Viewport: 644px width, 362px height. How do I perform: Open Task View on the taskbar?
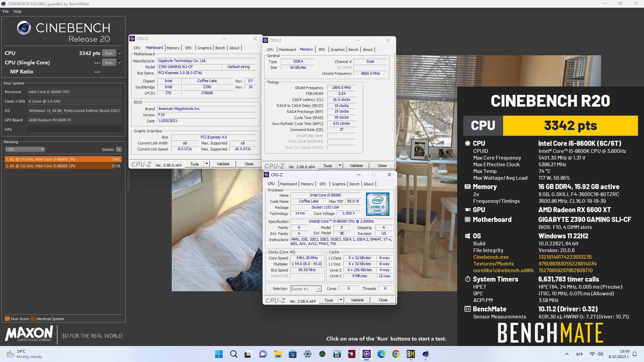click(248, 354)
